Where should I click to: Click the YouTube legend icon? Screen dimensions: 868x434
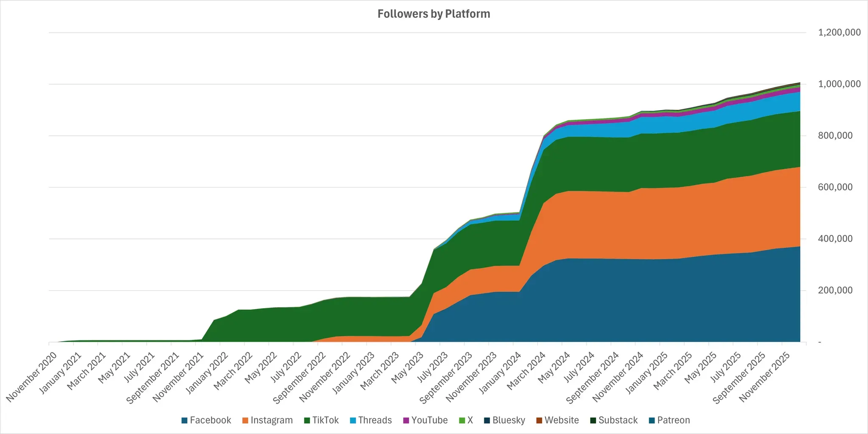pyautogui.click(x=406, y=420)
